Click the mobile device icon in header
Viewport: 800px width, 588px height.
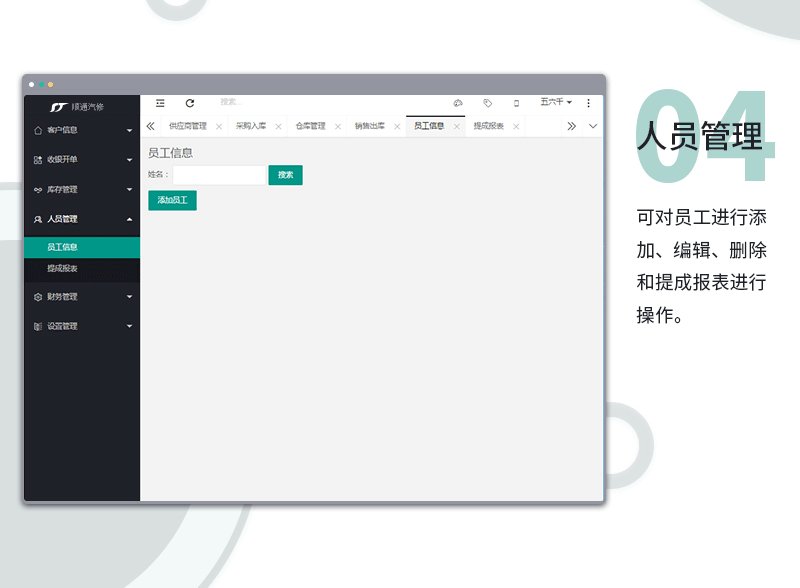(x=516, y=103)
